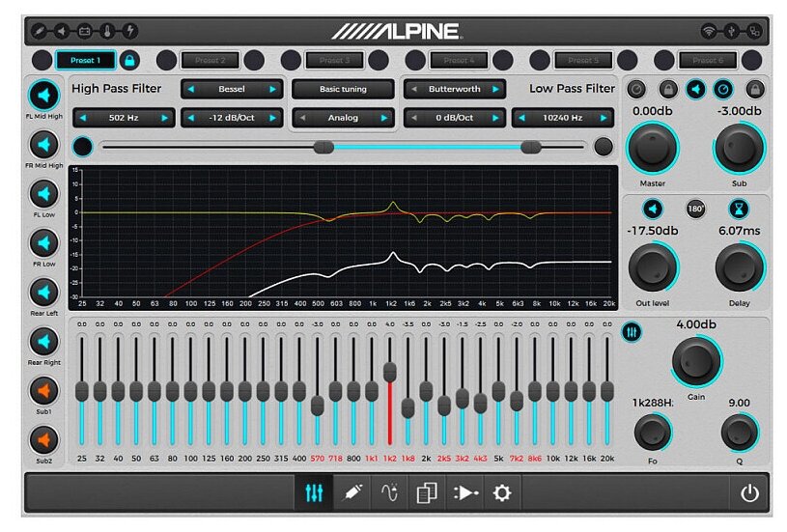
Task: Click the battery voltage icon in header
Action: [x=84, y=31]
